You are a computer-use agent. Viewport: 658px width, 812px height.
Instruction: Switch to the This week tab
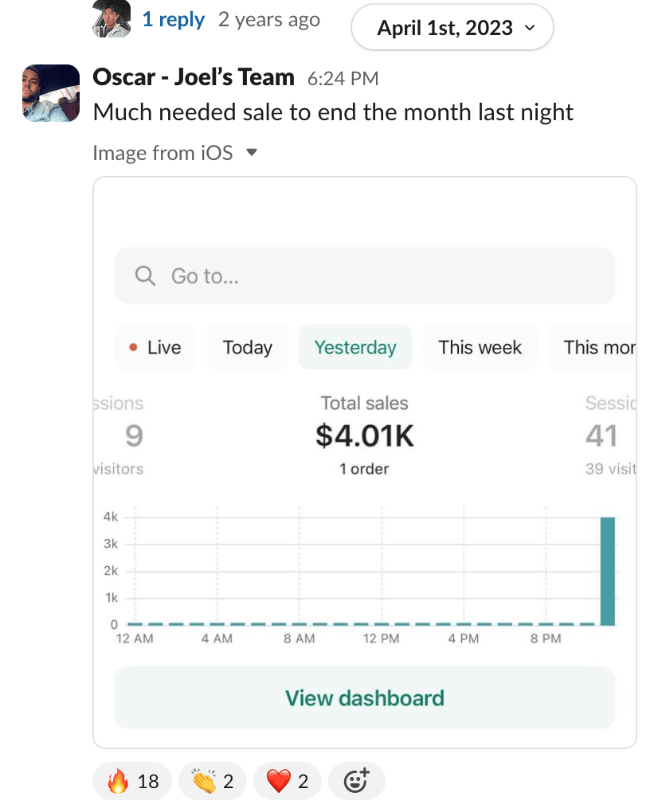(480, 348)
